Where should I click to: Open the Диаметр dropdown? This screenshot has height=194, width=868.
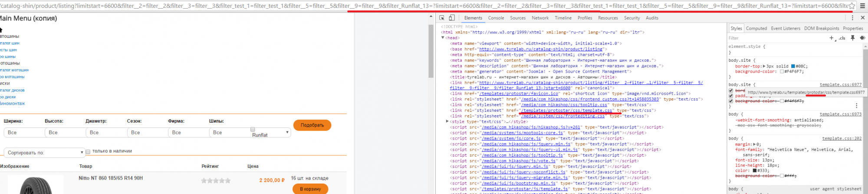(x=107, y=133)
